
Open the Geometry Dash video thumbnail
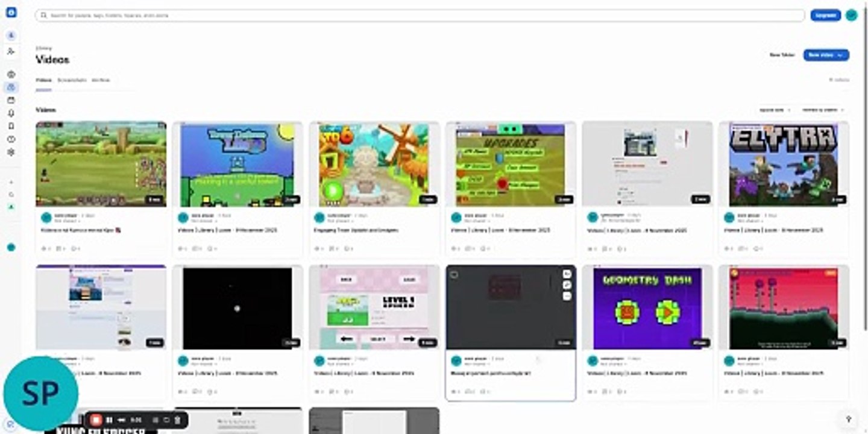[x=647, y=307]
